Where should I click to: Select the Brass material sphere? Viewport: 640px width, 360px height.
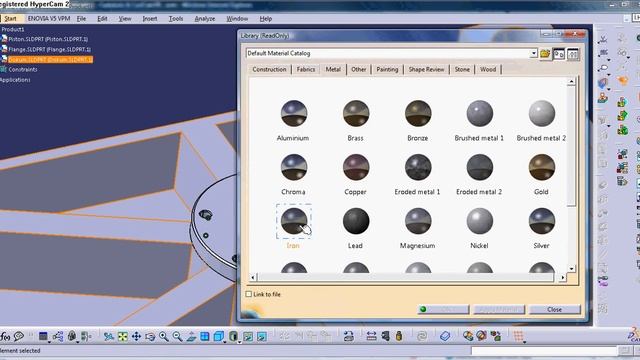point(356,113)
